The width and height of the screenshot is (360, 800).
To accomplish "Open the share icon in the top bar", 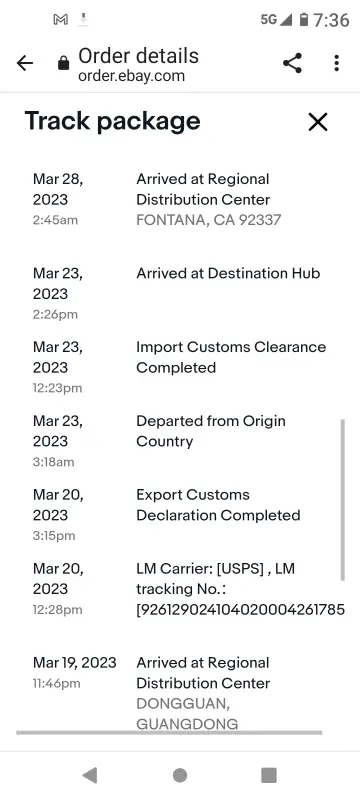I will pyautogui.click(x=292, y=63).
